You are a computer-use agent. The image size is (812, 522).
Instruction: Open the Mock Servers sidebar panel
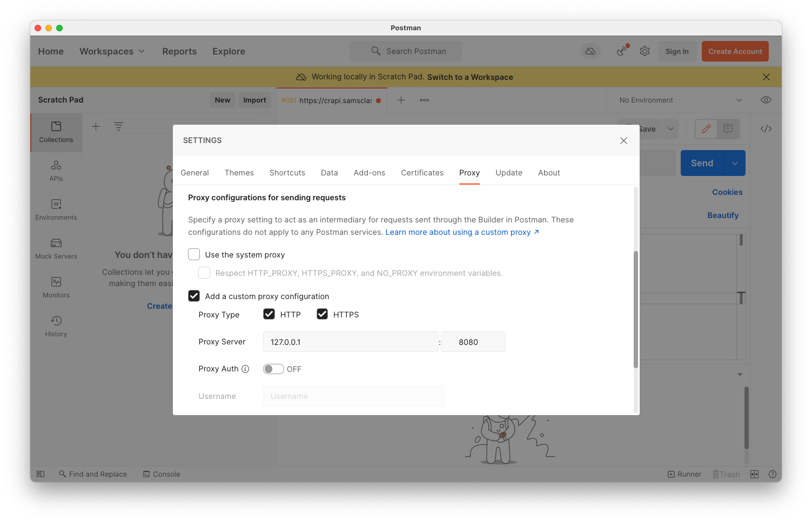(56, 249)
